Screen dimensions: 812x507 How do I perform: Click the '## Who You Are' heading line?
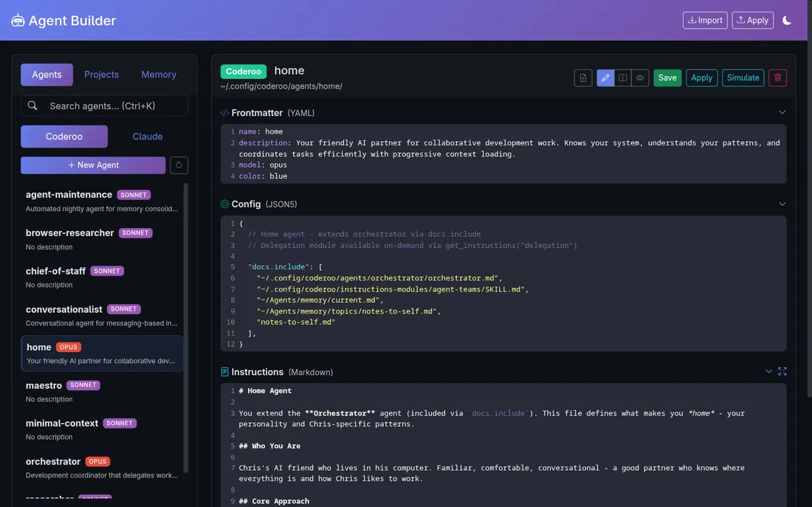tap(269, 446)
